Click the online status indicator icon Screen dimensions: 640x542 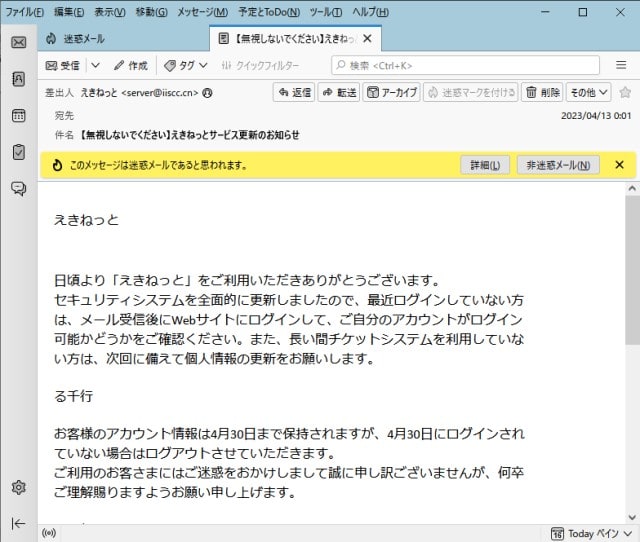[49, 533]
